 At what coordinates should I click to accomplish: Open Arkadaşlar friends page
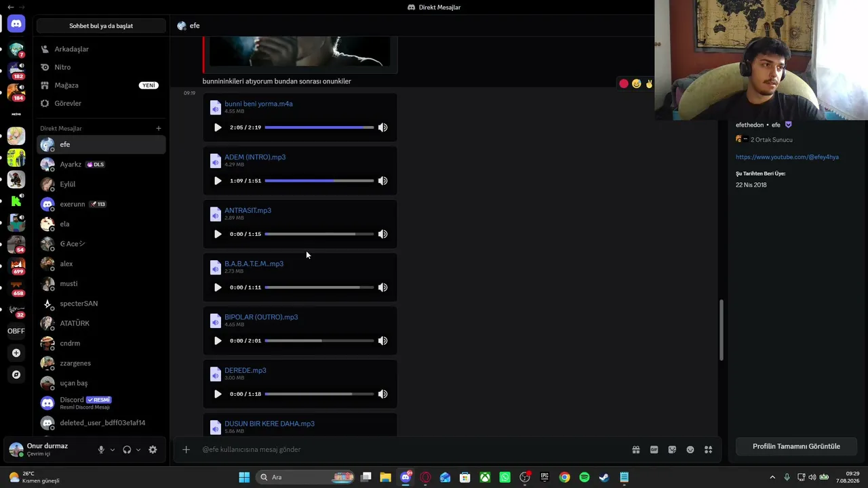pos(101,49)
